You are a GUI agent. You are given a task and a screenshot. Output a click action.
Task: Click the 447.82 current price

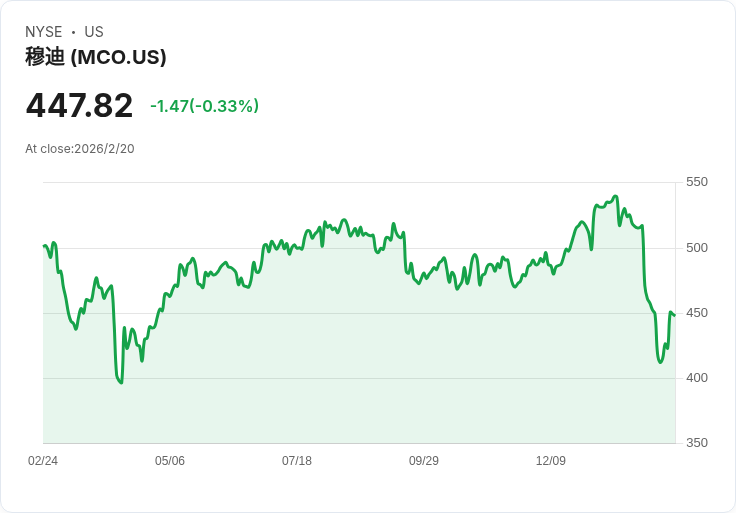[79, 105]
